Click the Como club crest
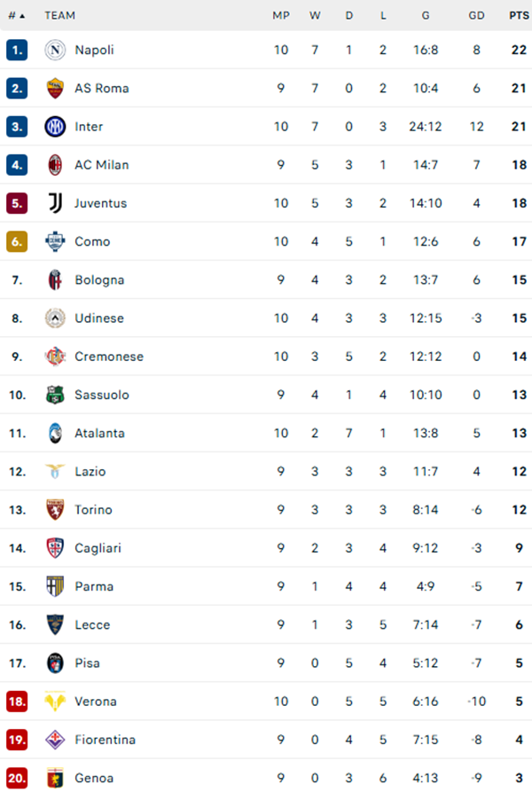Screen dimensions: 532x792 (51, 241)
